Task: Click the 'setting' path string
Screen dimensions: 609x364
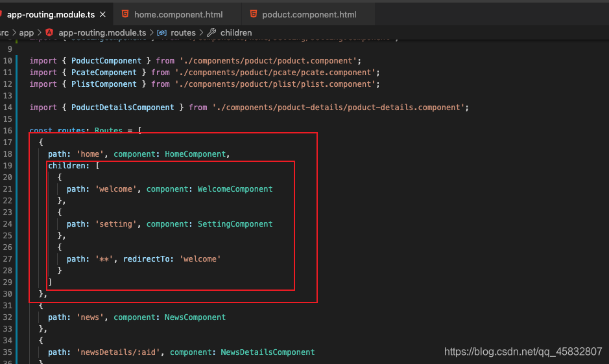Action: point(115,224)
